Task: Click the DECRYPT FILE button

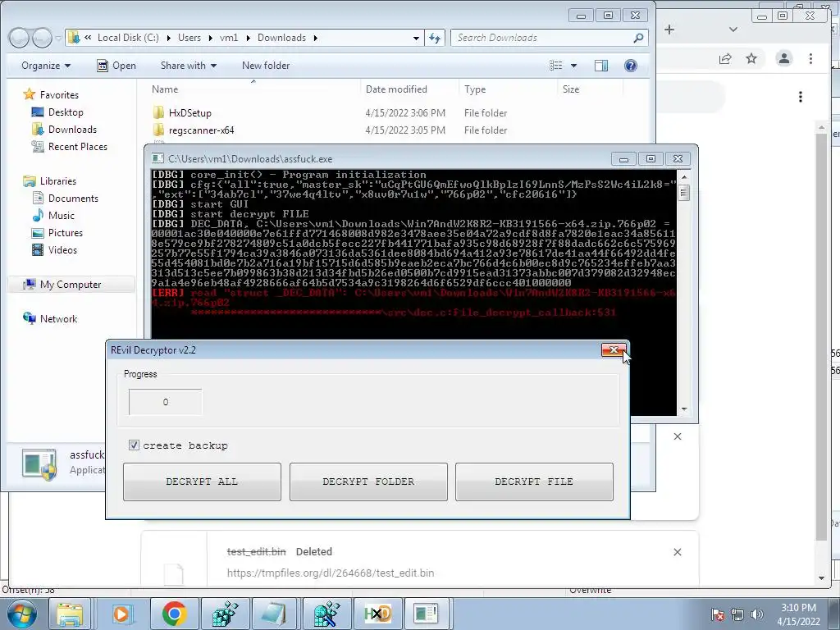Action: 534,482
